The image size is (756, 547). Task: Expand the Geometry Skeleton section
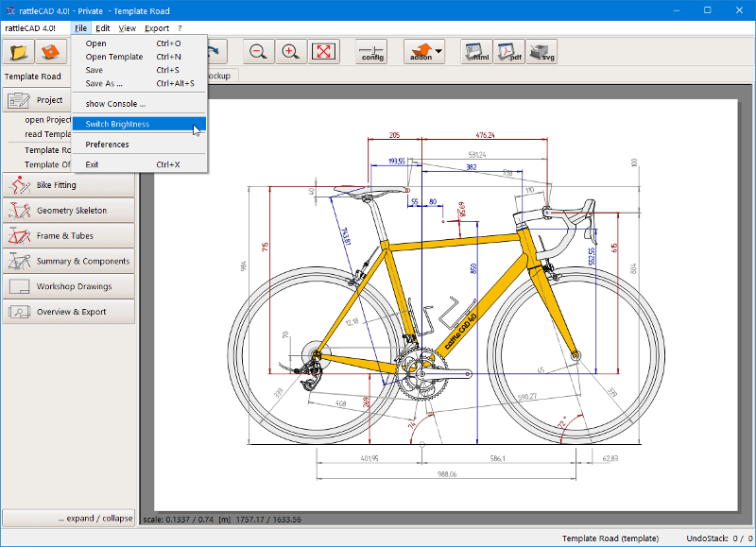coord(69,211)
